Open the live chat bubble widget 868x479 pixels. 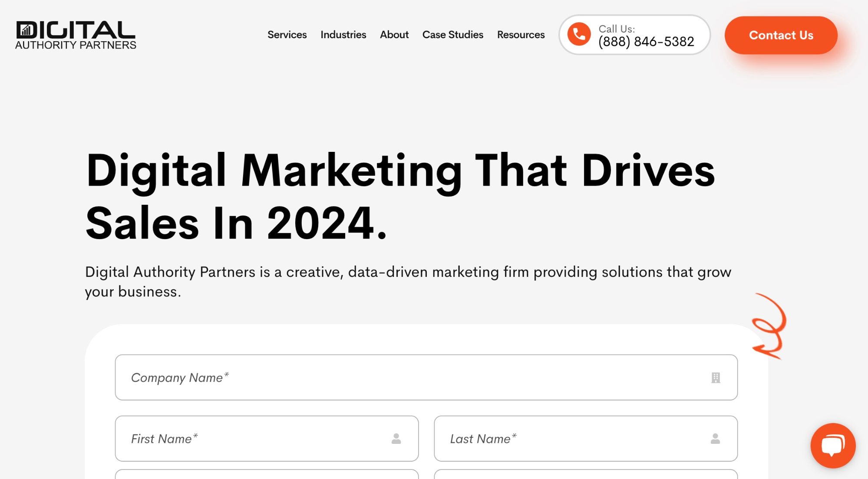(833, 445)
